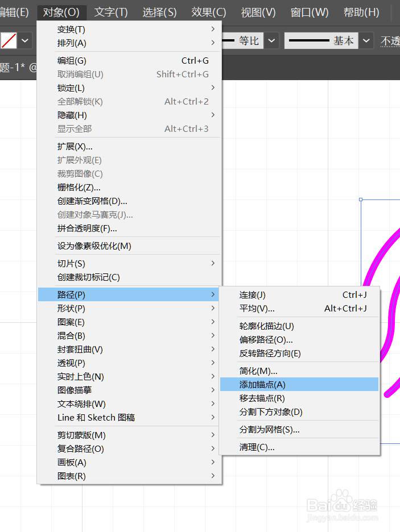Select 设为像素级优化(M)

pyautogui.click(x=129, y=246)
